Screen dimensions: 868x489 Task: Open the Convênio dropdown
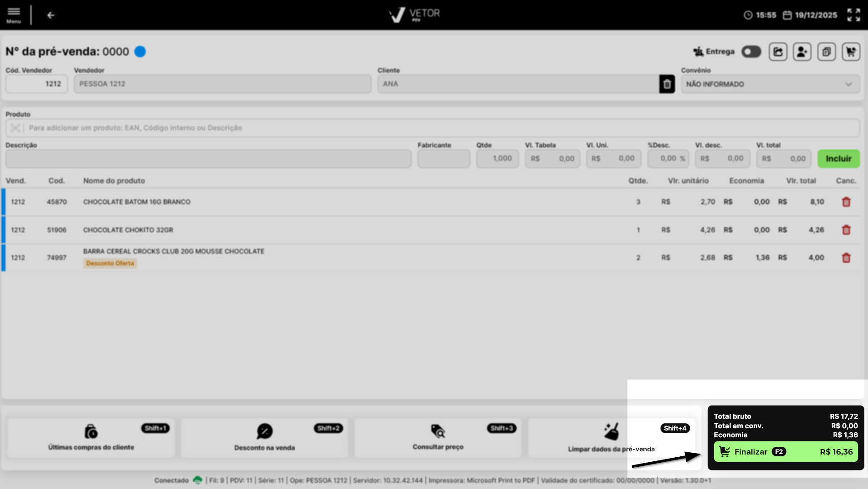(x=770, y=84)
